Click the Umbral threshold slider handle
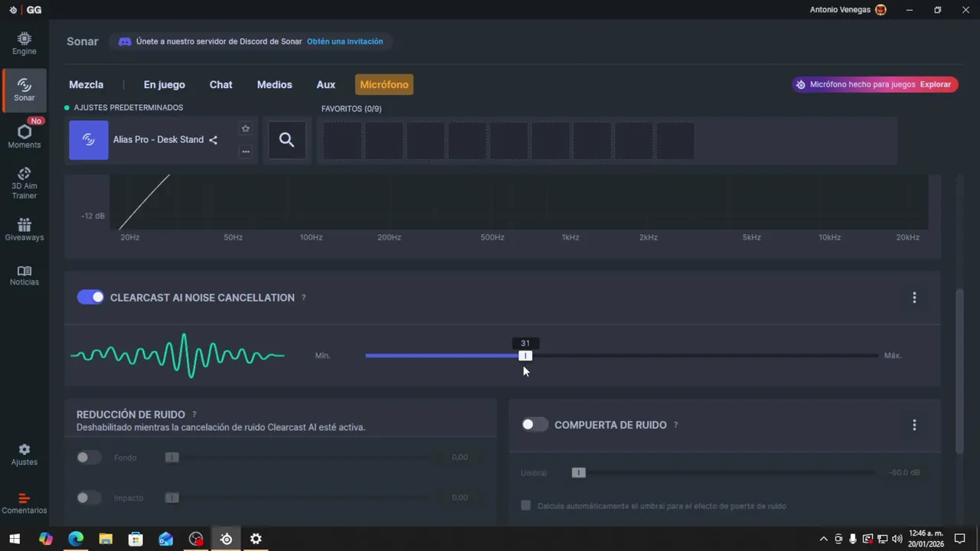 (x=579, y=473)
